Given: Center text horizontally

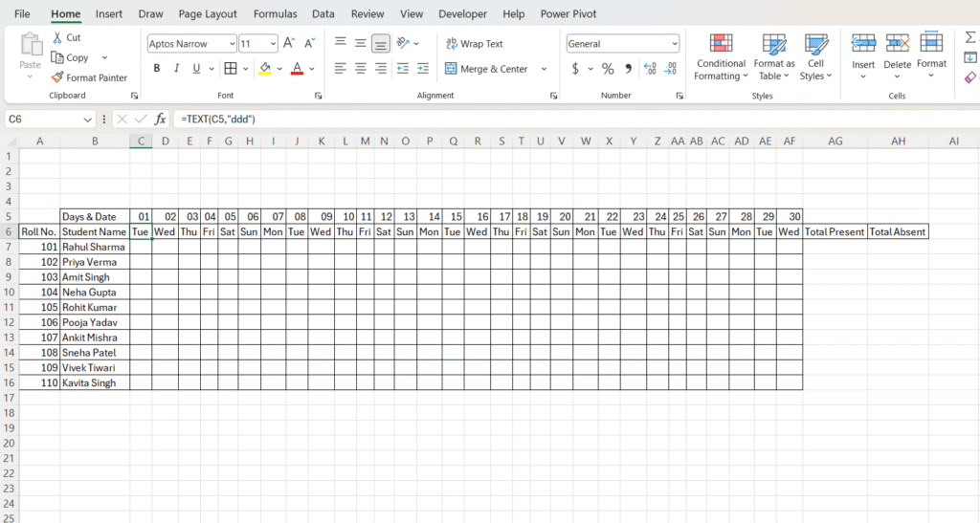Looking at the screenshot, I should tap(361, 69).
